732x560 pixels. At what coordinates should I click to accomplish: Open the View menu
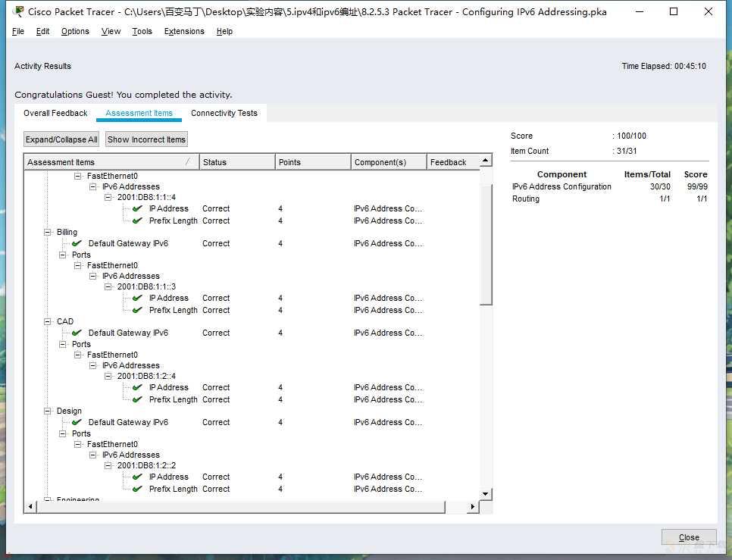tap(111, 31)
